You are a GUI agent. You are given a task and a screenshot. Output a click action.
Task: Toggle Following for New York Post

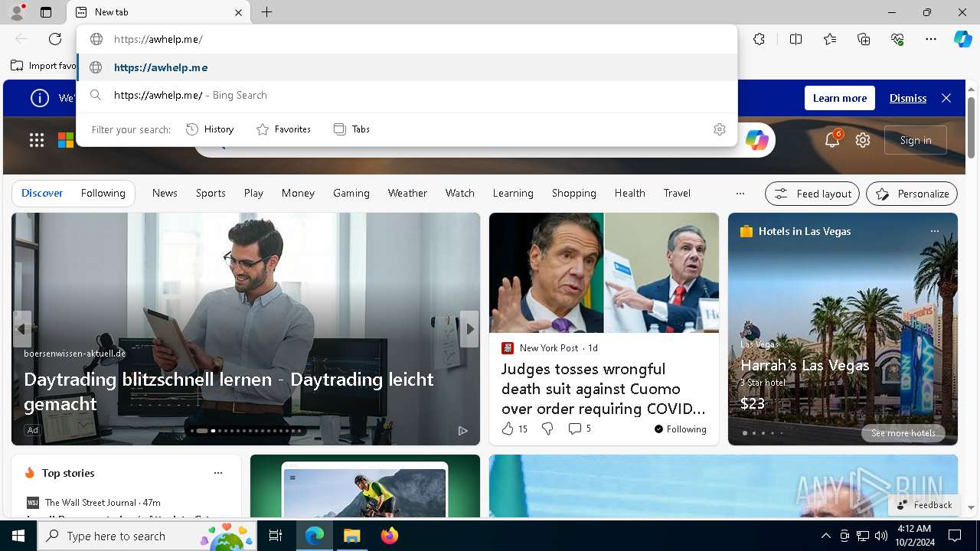tap(680, 429)
